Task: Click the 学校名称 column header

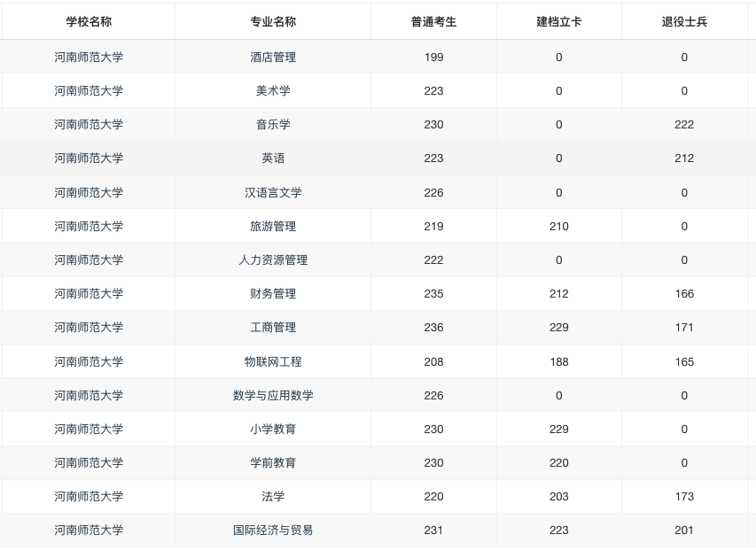Action: pyautogui.click(x=89, y=21)
